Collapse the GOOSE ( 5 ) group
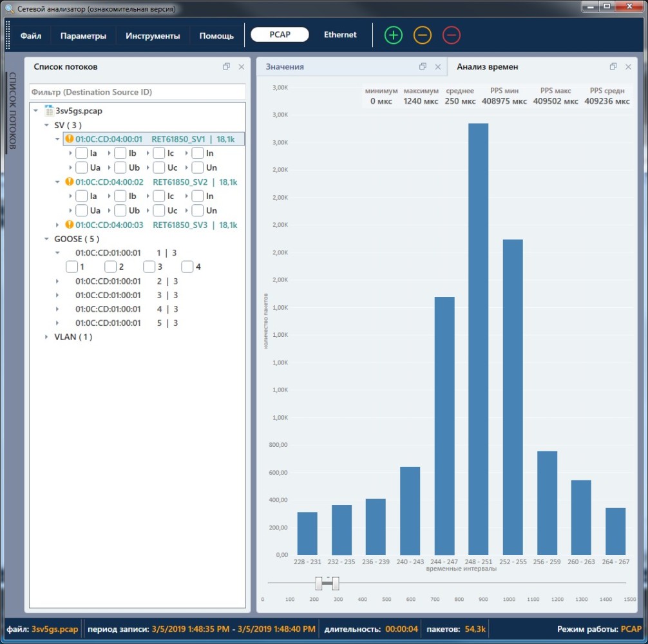The width and height of the screenshot is (648, 644). point(46,239)
